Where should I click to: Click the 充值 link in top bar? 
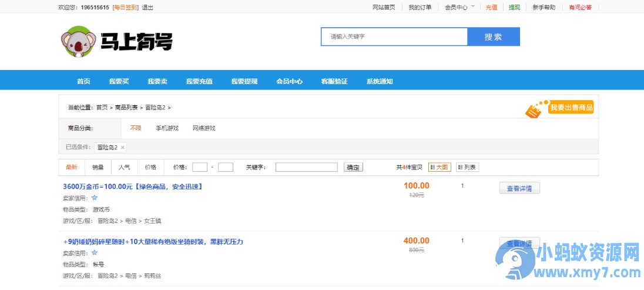point(491,8)
